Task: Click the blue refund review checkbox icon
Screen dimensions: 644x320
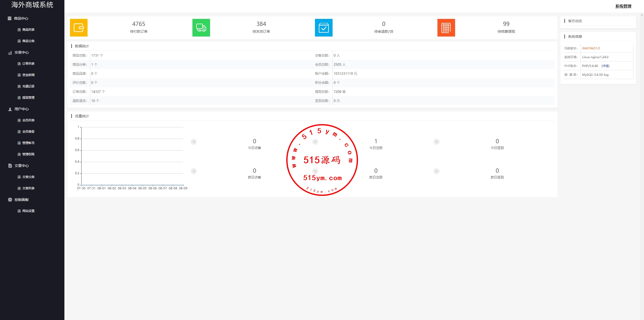Action: pyautogui.click(x=324, y=28)
